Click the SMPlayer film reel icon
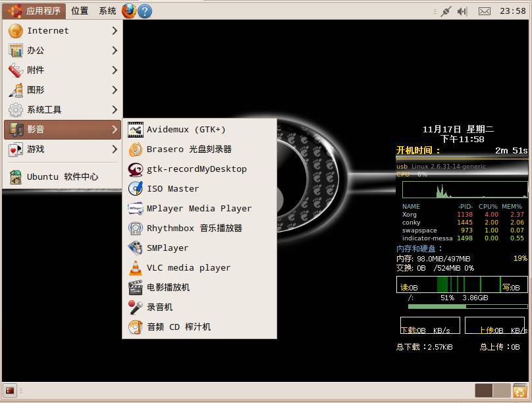532x403 pixels. tap(136, 248)
